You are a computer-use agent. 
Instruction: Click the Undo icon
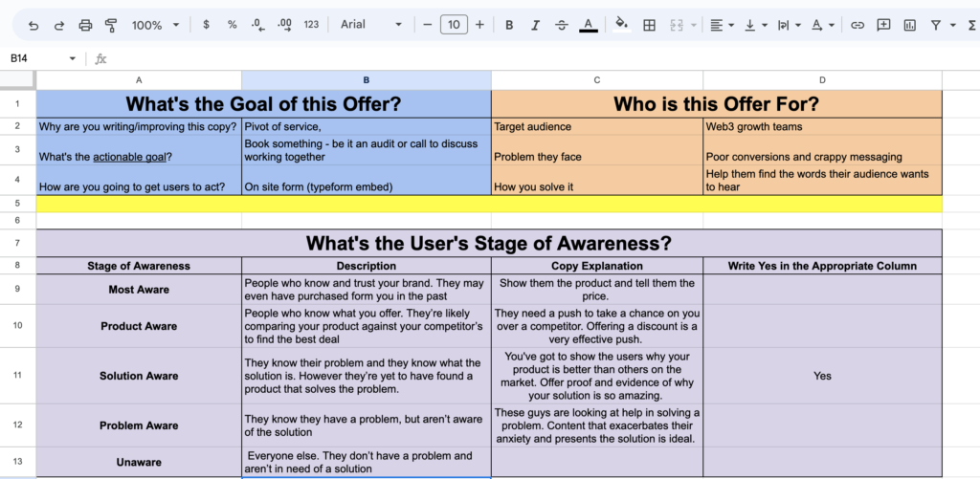(x=33, y=25)
